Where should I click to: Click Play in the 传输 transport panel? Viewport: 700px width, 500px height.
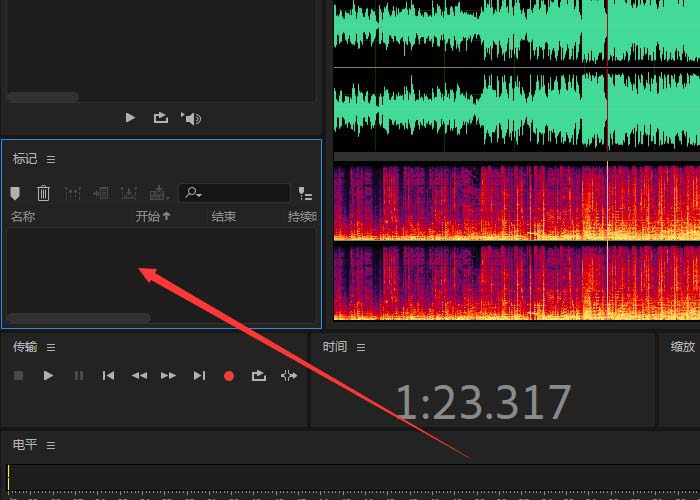(48, 376)
